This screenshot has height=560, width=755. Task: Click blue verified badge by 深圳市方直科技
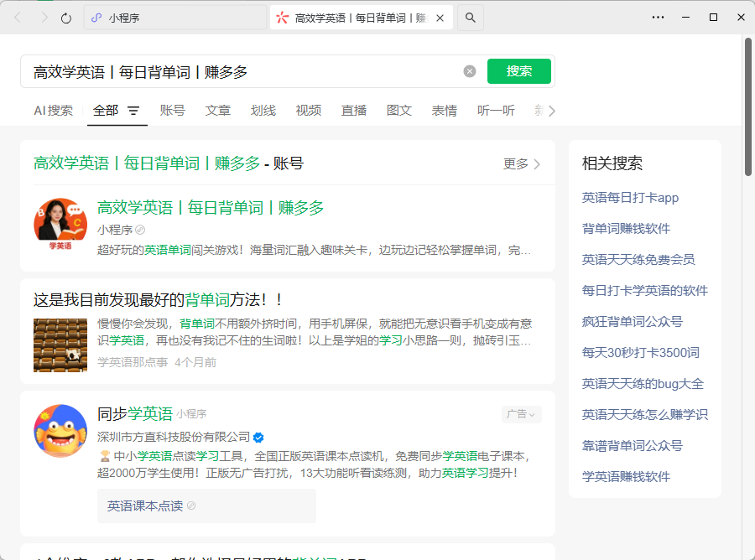point(258,438)
